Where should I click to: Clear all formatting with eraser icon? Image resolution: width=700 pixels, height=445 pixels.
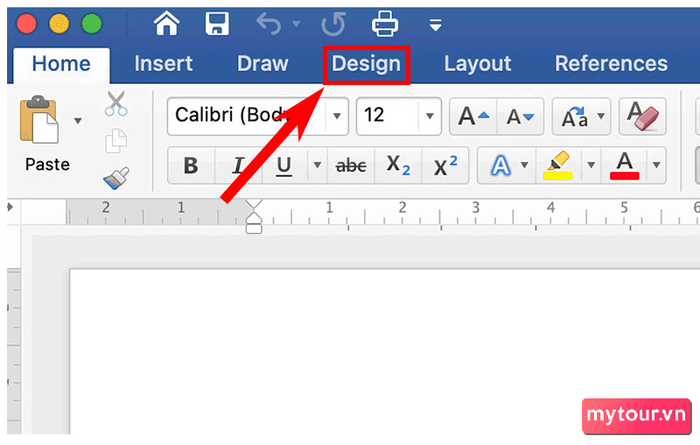tap(642, 116)
